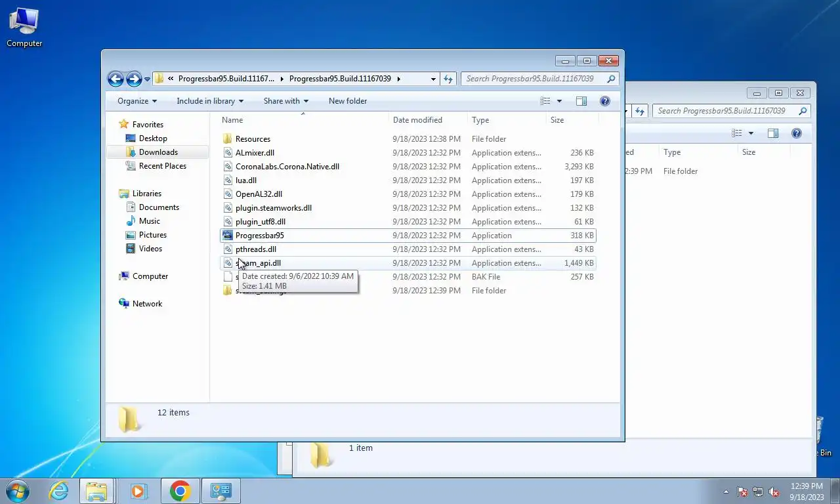Expand arrow after Progressbar95.Build.11167039 in address bar
Viewport: 840px width, 504px height.
(x=398, y=79)
